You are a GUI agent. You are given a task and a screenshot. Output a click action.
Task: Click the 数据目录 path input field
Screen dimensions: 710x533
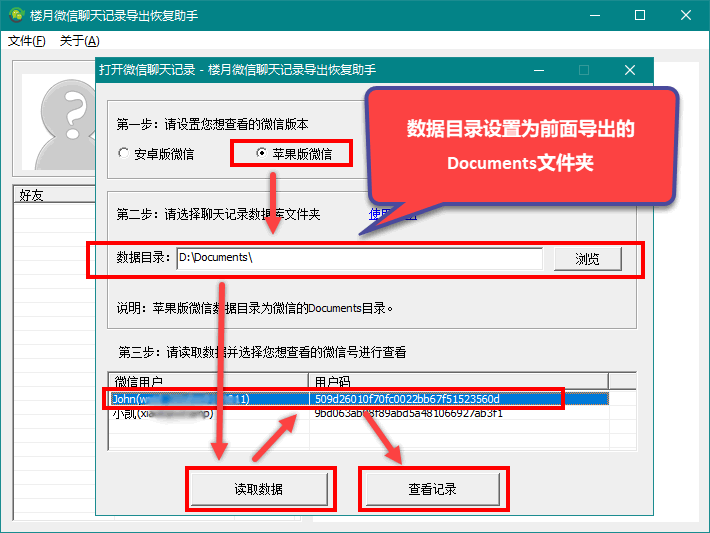(359, 258)
